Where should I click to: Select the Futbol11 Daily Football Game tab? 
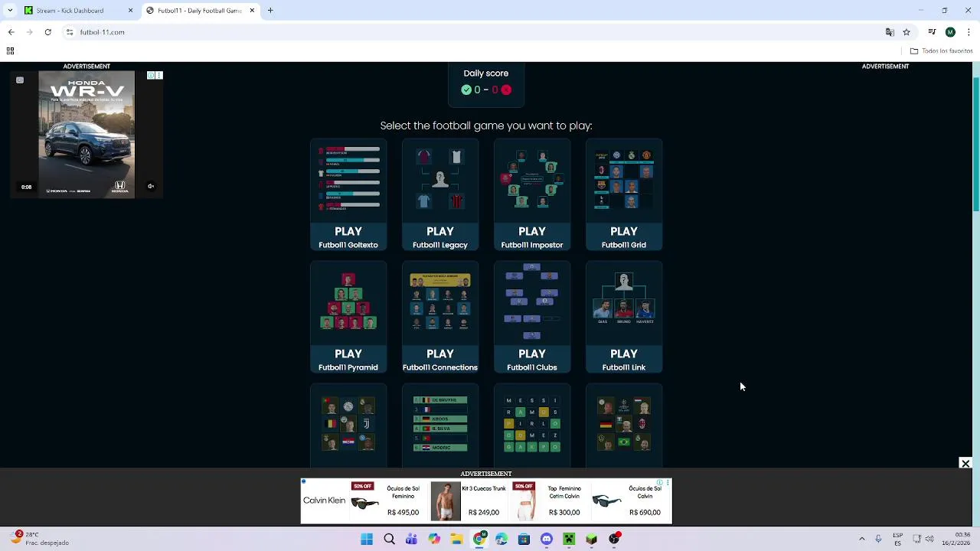tap(201, 11)
